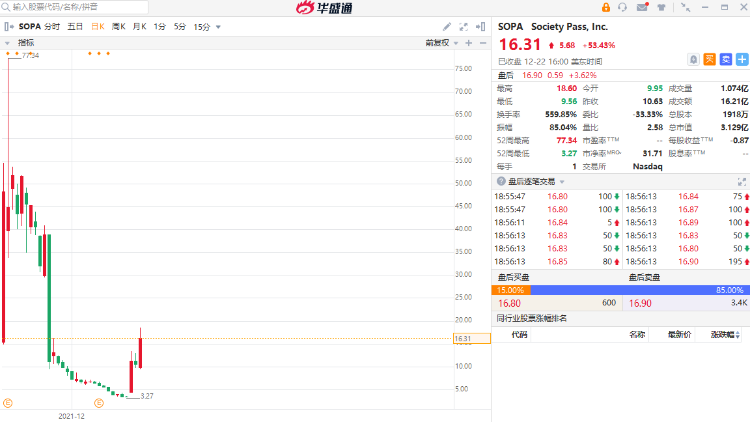This screenshot has width=750, height=422.
Task: Click left earnings E marker on chart
Action: (x=8, y=403)
